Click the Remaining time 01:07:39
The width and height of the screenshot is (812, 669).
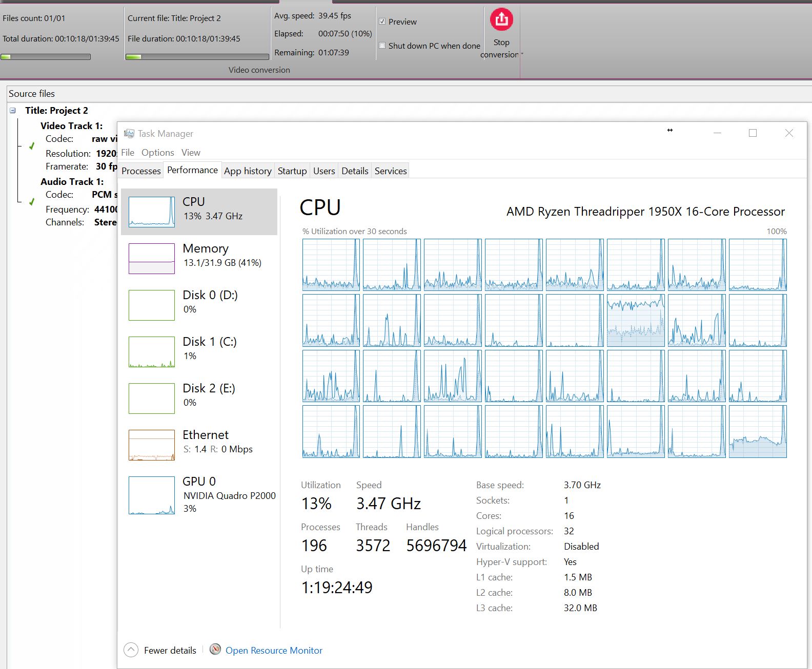[x=334, y=52]
